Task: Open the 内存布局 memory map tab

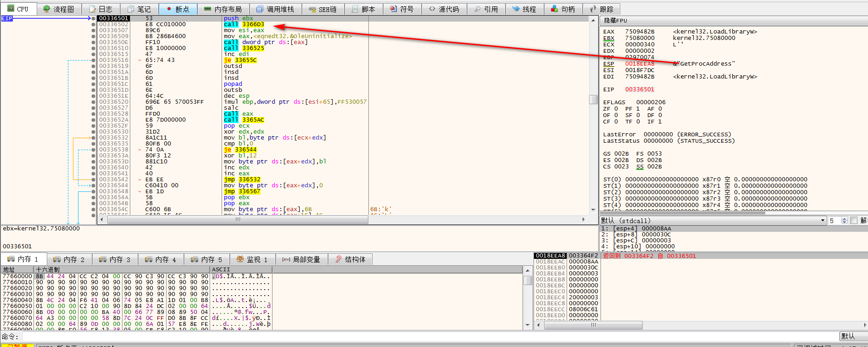Action: [223, 9]
